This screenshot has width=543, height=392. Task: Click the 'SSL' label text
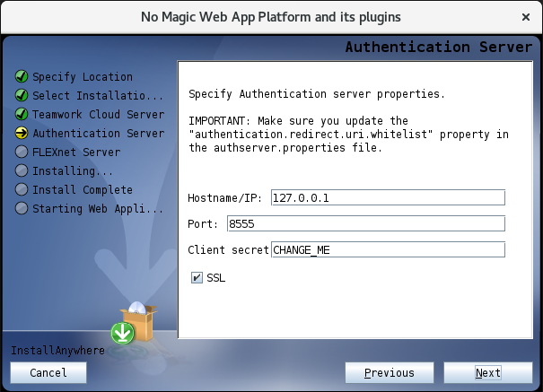coord(215,278)
